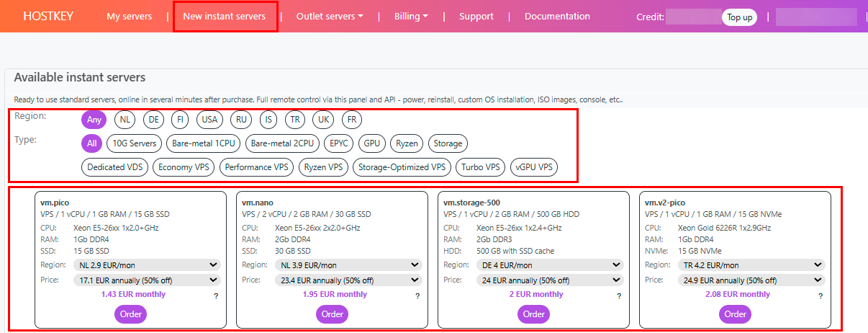This screenshot has height=333, width=868.
Task: Filter region by NL
Action: [125, 120]
